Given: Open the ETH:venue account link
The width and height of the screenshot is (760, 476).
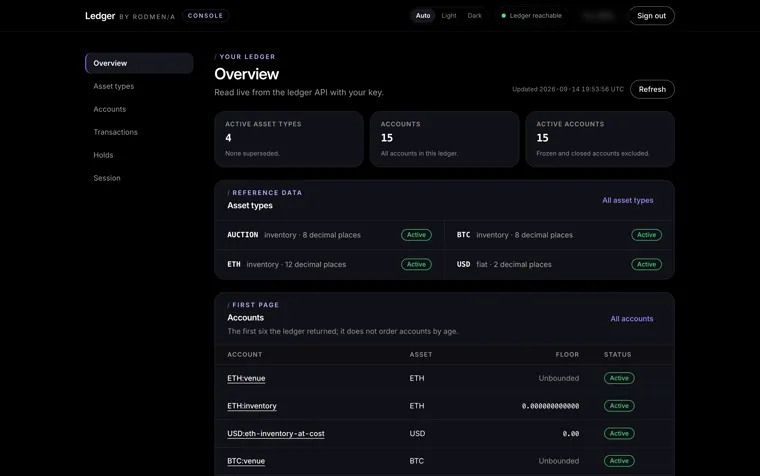Looking at the screenshot, I should (246, 378).
